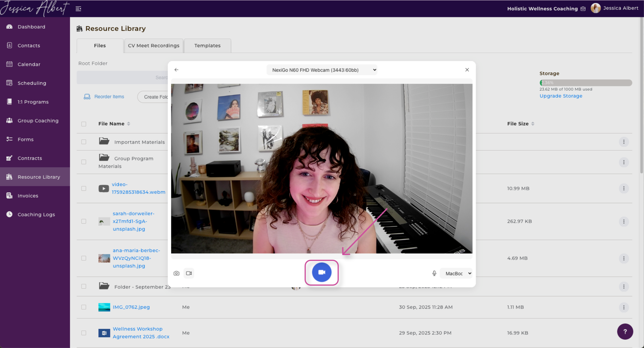Image resolution: width=644 pixels, height=348 pixels.
Task: Switch to photo capture camera icon
Action: pyautogui.click(x=176, y=273)
